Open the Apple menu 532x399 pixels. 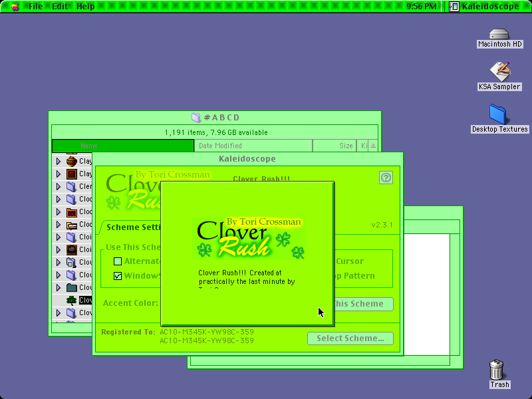pos(15,6)
